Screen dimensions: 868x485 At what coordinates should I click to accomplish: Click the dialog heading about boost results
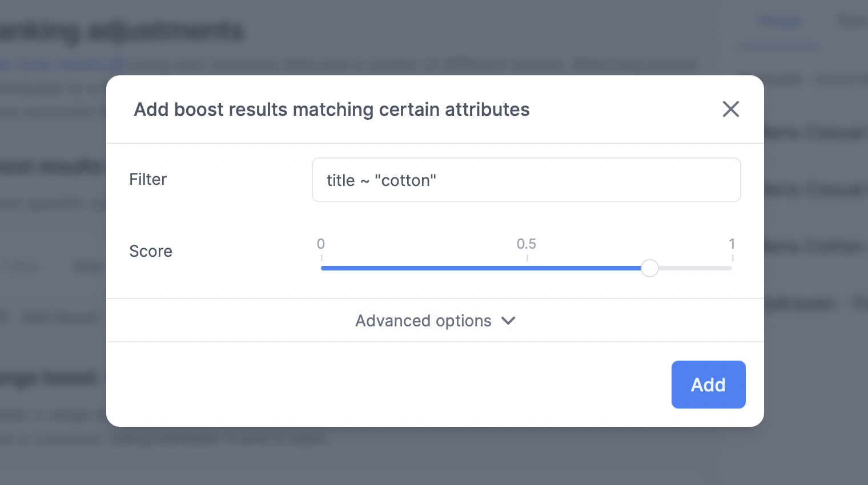(332, 109)
